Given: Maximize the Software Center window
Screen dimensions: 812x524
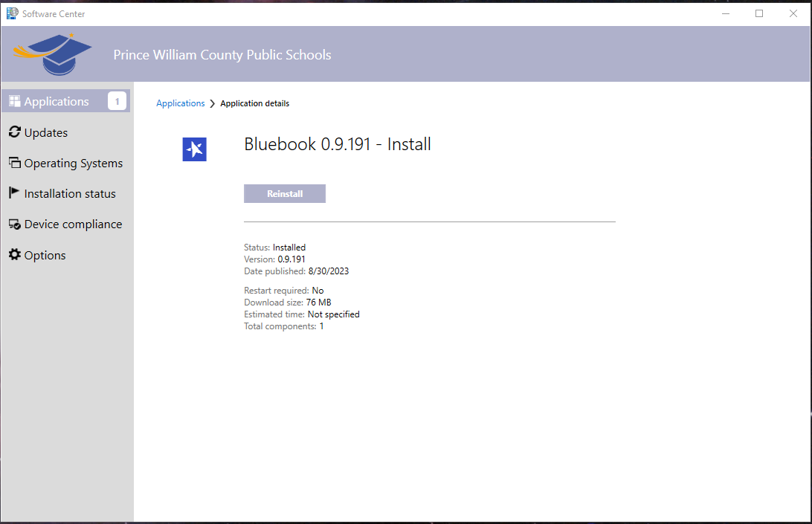Looking at the screenshot, I should (x=759, y=13).
